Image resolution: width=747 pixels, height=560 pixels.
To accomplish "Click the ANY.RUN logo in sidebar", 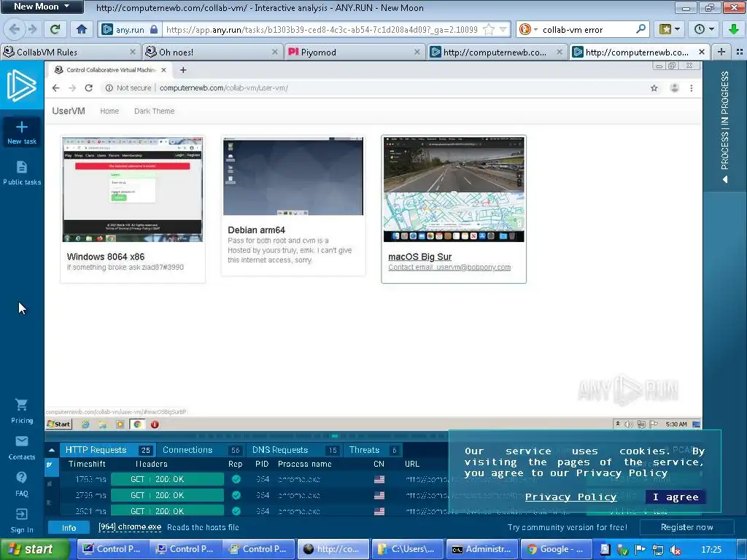I will point(21,86).
